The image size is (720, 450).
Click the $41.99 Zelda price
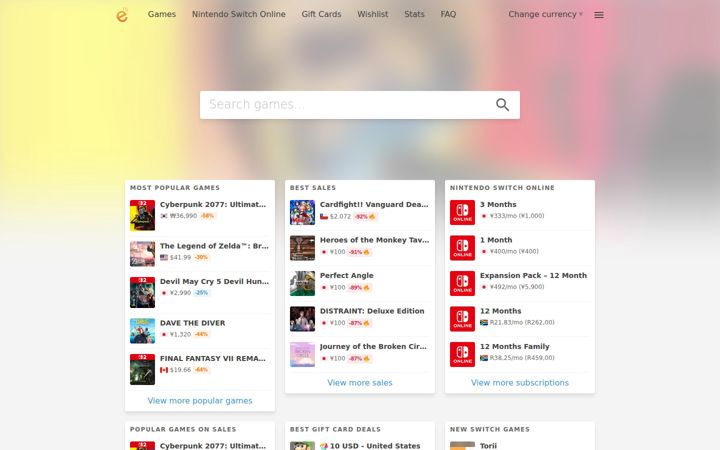180,258
